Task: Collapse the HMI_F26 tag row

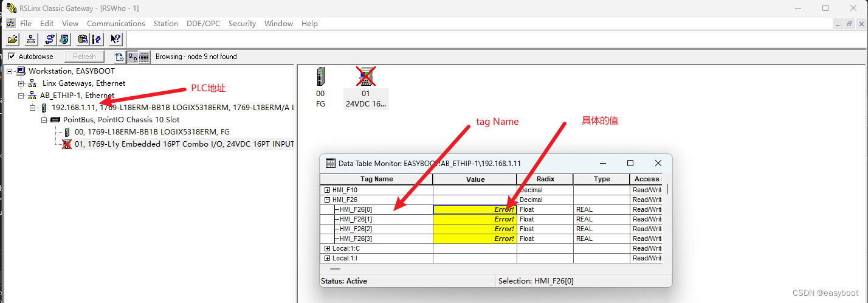Action: point(327,200)
